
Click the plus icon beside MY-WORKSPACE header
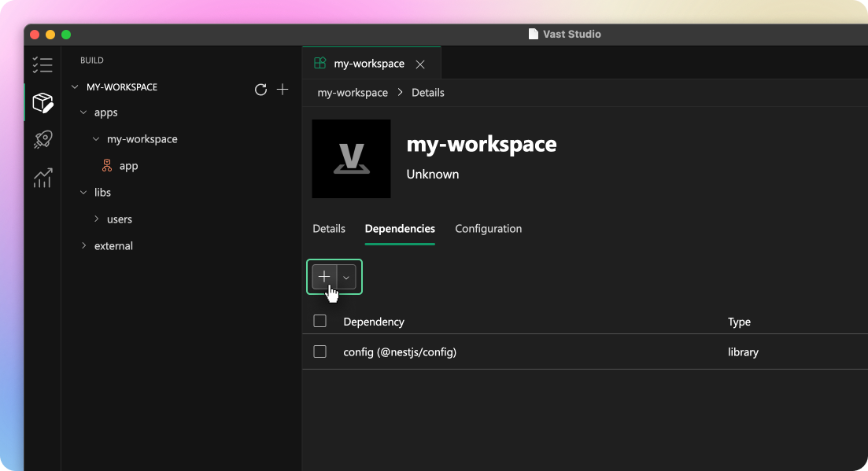(x=283, y=90)
